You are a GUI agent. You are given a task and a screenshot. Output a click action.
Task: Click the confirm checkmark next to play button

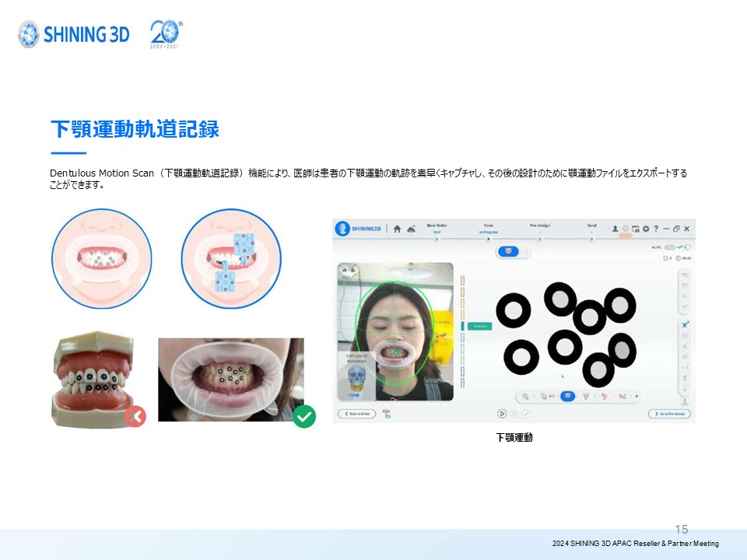(525, 414)
